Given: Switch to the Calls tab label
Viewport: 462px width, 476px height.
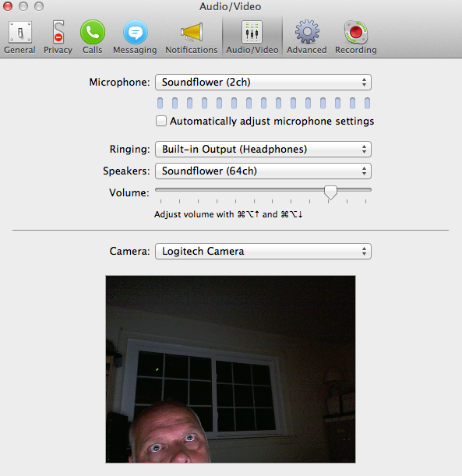Looking at the screenshot, I should 92,50.
